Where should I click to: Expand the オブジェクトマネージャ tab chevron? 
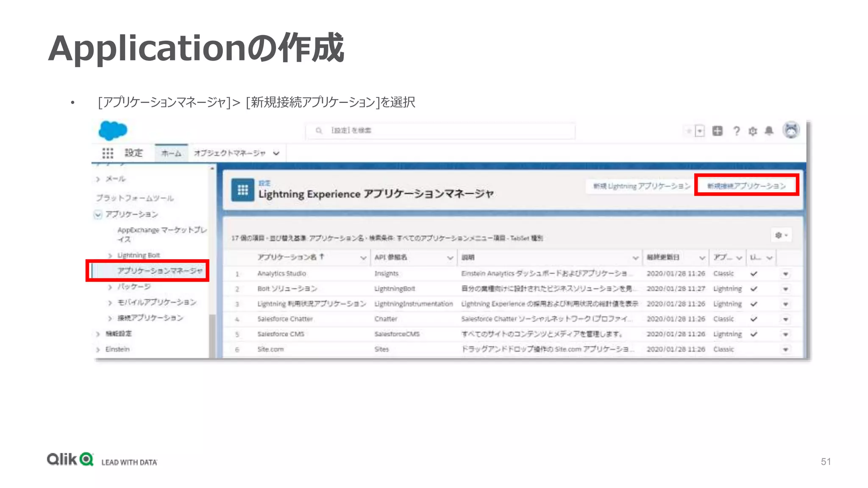pyautogui.click(x=276, y=153)
